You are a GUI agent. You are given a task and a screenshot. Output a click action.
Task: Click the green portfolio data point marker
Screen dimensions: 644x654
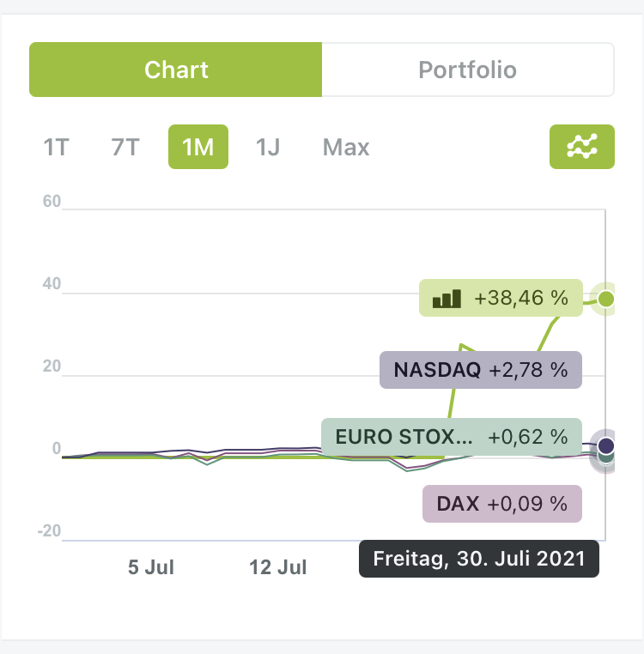click(606, 299)
